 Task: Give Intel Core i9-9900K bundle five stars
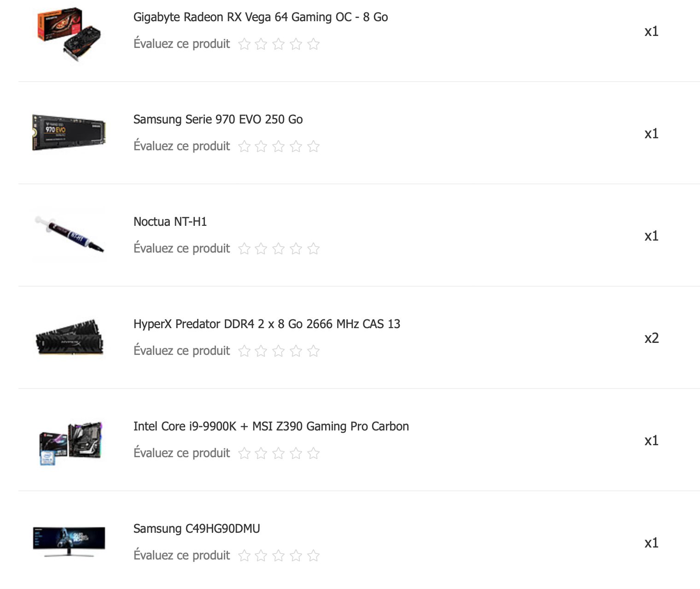[x=314, y=453]
